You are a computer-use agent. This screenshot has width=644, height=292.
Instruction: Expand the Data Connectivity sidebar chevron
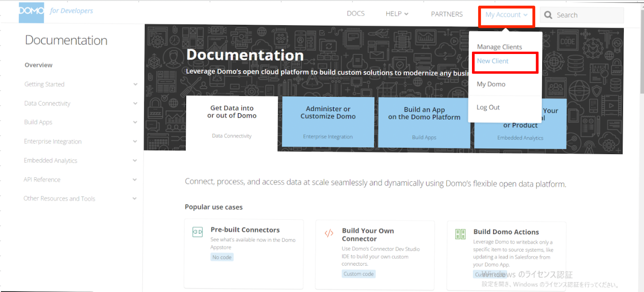coord(135,103)
